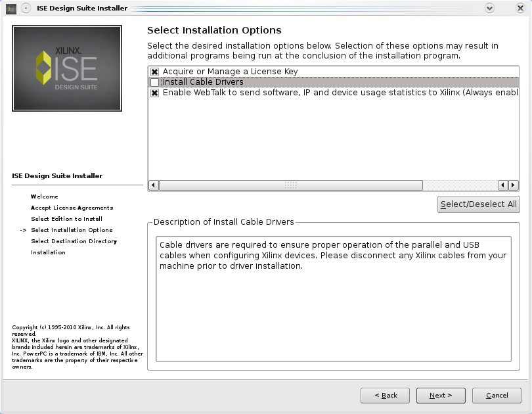Click the 'Select Installation Options' page heading
The width and height of the screenshot is (532, 414).
click(x=214, y=30)
